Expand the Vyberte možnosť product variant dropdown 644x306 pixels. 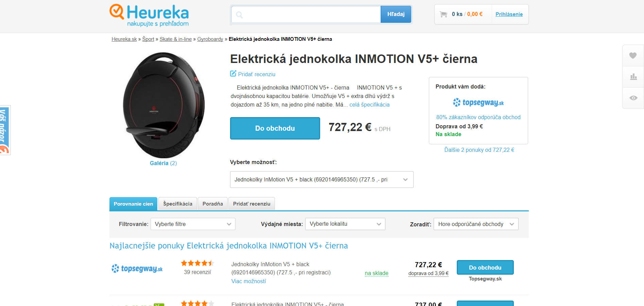pyautogui.click(x=321, y=180)
